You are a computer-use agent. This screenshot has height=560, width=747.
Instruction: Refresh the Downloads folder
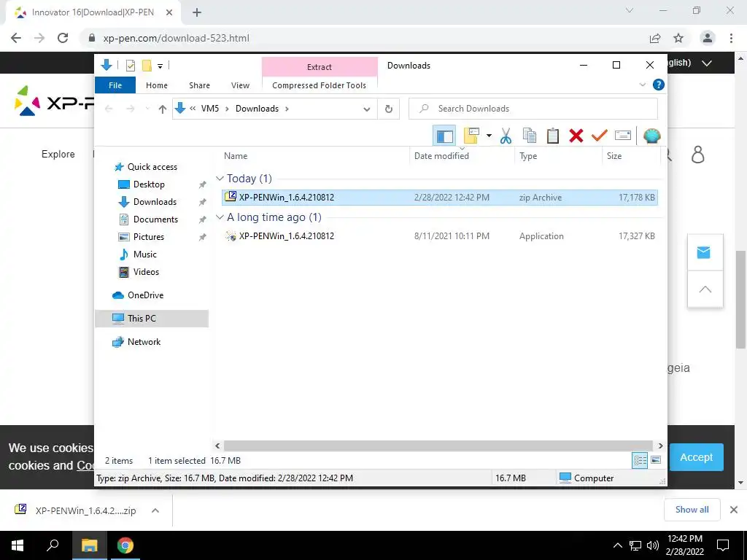pos(388,109)
